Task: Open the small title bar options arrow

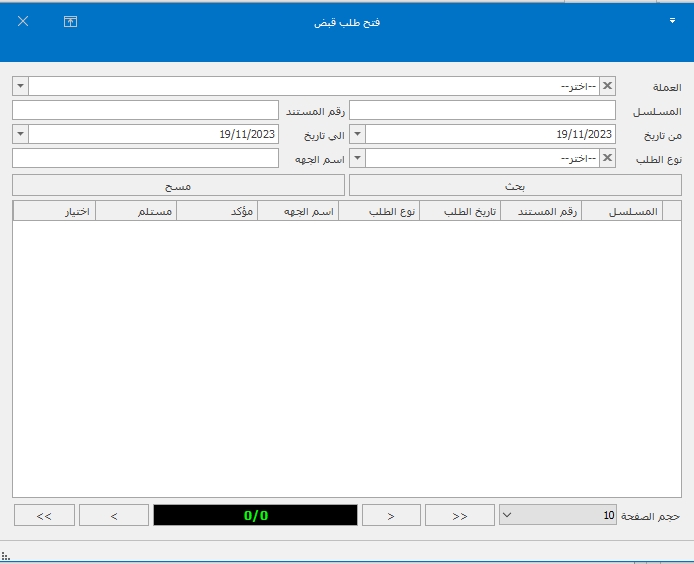Action: [672, 19]
